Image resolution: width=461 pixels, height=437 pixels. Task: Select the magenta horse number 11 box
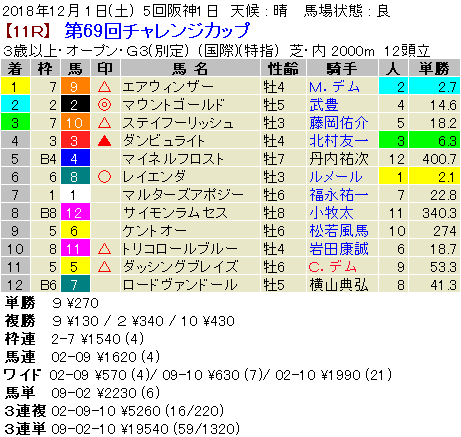coord(75,249)
